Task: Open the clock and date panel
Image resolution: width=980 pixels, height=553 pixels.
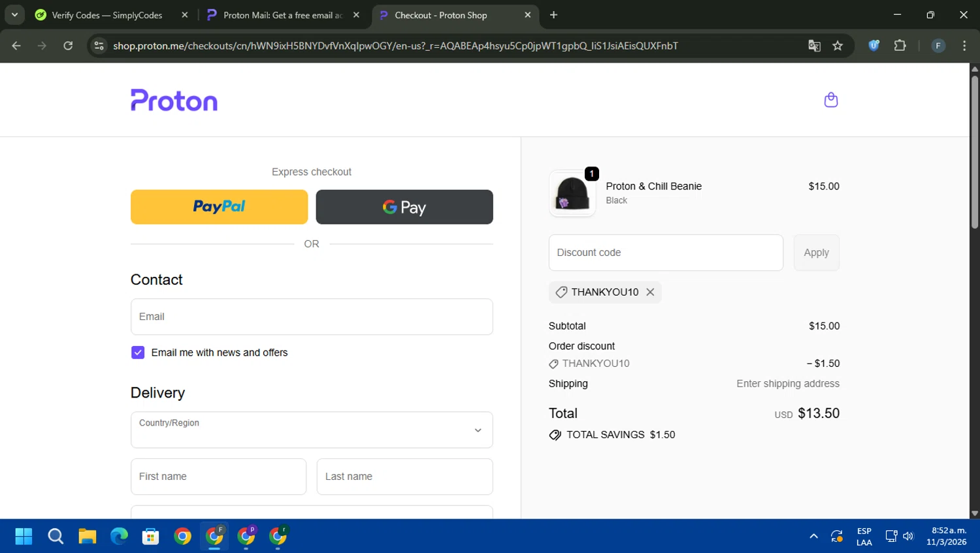Action: [x=946, y=537]
